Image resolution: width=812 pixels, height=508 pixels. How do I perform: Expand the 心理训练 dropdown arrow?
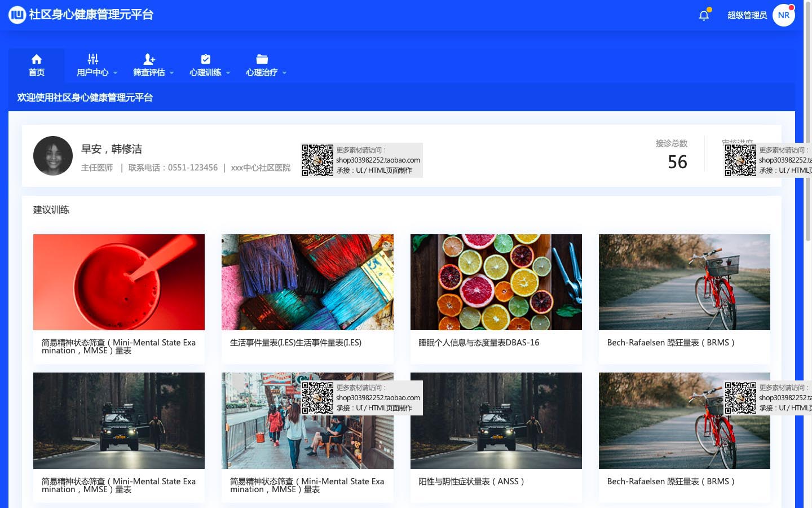coord(228,73)
